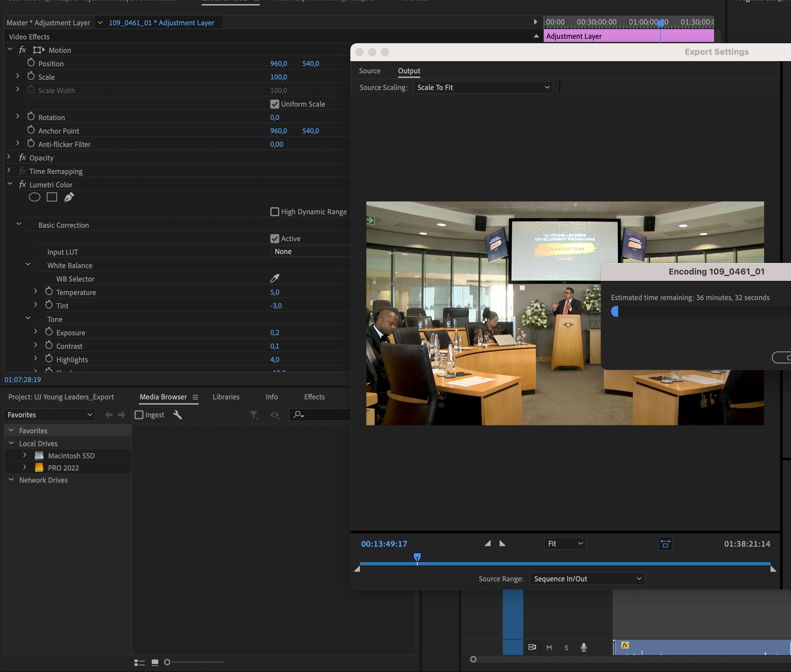Screen dimensions: 791x672
Task: Select the Lumetri pen mask tool
Action: pyautogui.click(x=69, y=197)
